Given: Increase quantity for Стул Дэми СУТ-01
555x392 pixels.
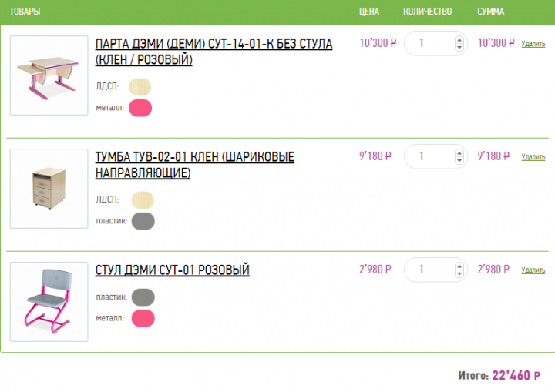Looking at the screenshot, I should pos(460,265).
